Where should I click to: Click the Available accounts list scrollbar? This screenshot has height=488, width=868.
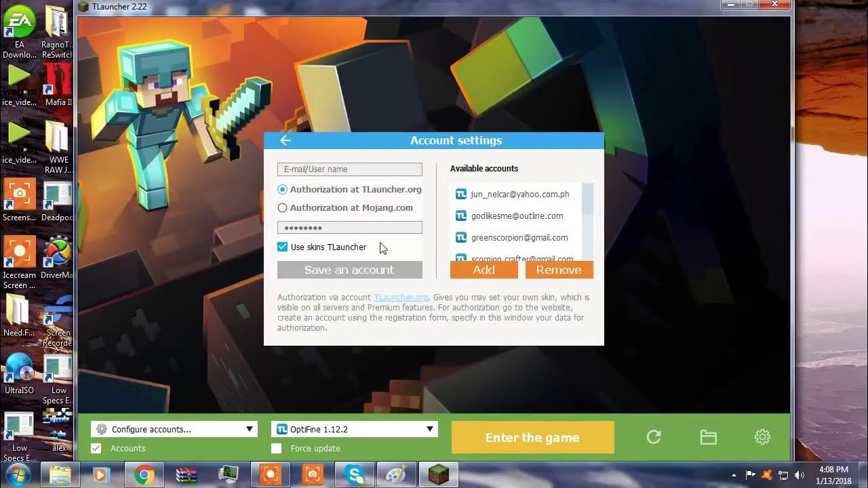588,222
